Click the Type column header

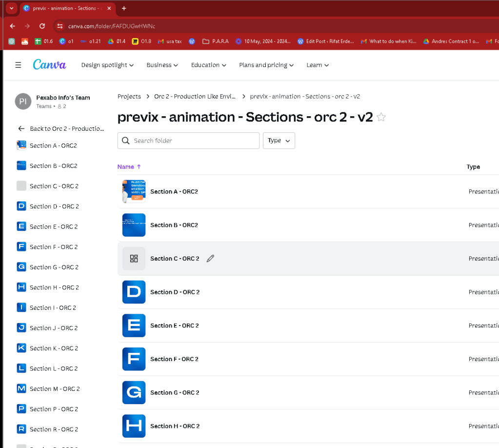[473, 166]
